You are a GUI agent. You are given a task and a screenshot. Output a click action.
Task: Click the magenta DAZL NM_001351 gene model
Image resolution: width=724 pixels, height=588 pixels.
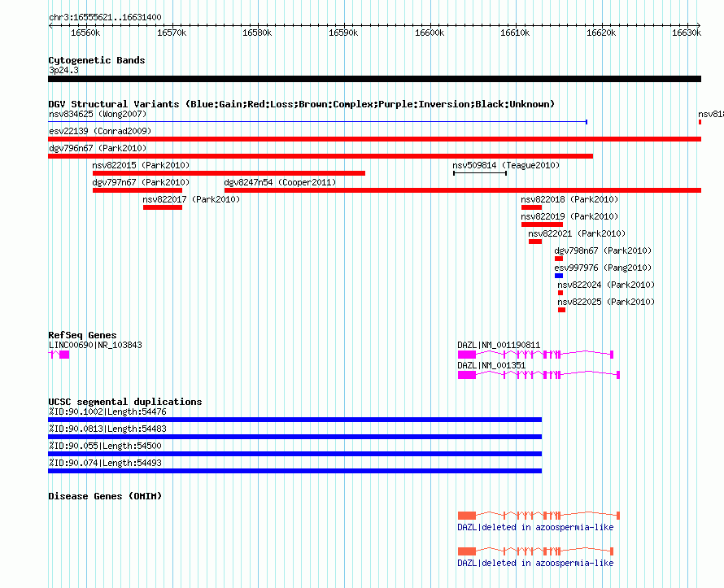(539, 375)
